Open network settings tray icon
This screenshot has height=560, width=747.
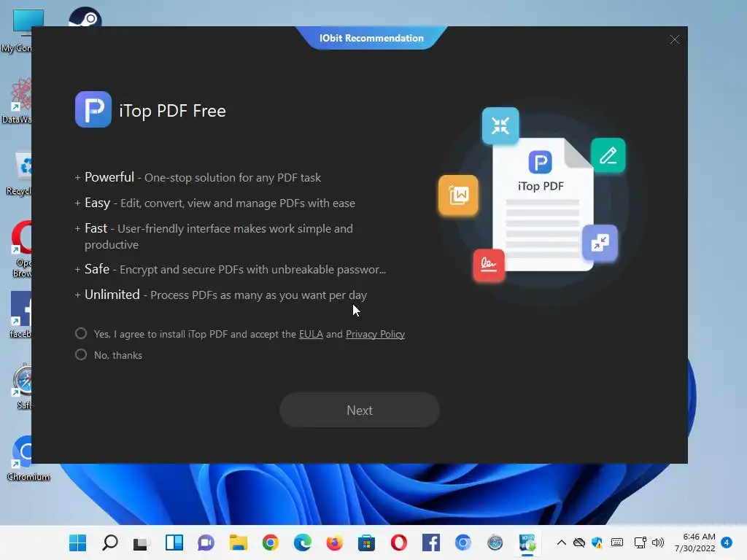[x=640, y=542]
